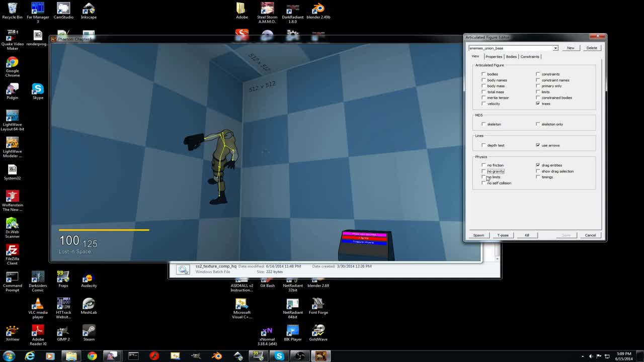This screenshot has height=362, width=644.
Task: Open the Font Forge desktop shortcut
Action: [318, 306]
